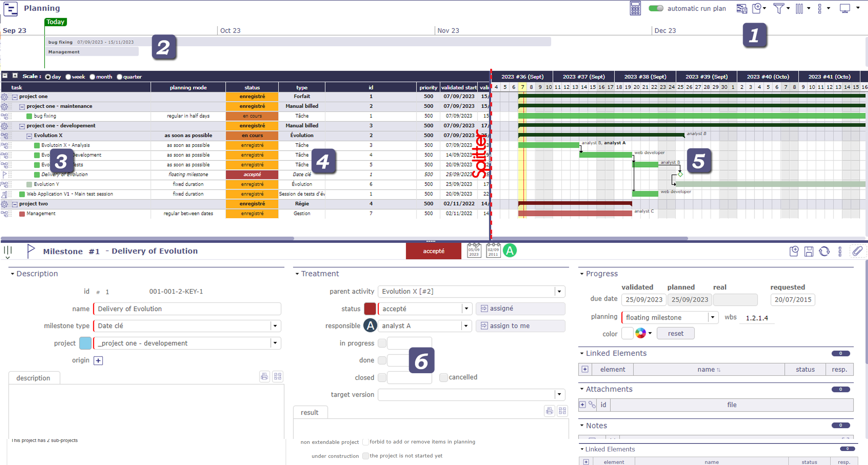Save the milestone with the floppy disk icon

tap(809, 251)
